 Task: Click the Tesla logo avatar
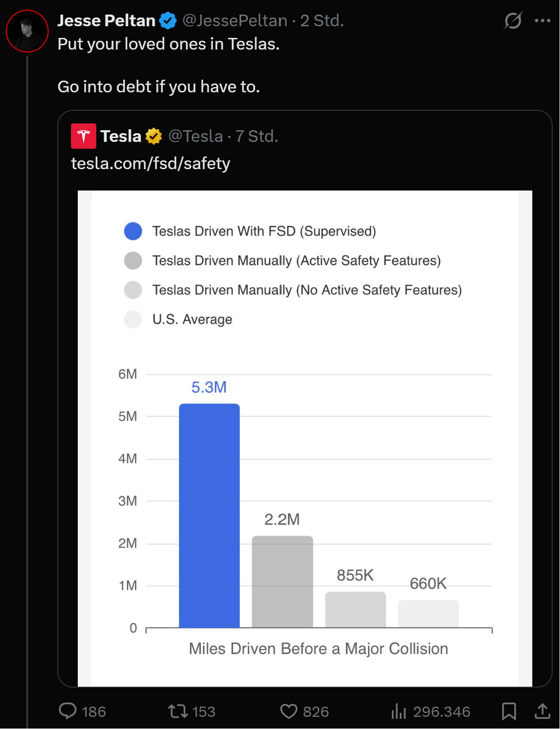[x=84, y=136]
